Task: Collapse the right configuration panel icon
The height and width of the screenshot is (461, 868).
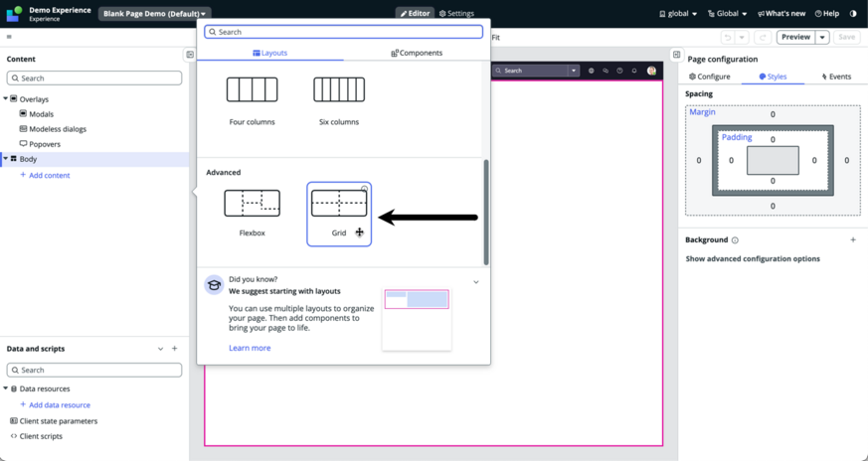Action: (676, 55)
